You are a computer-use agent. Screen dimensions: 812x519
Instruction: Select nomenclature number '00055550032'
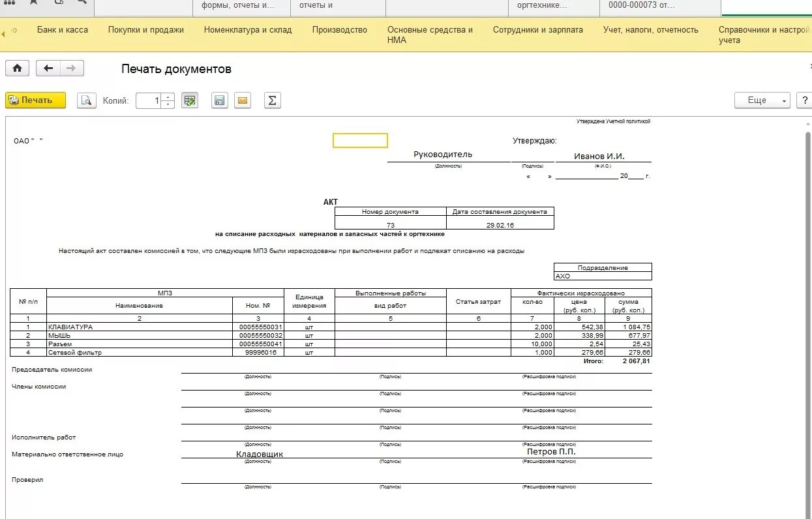pyautogui.click(x=258, y=335)
